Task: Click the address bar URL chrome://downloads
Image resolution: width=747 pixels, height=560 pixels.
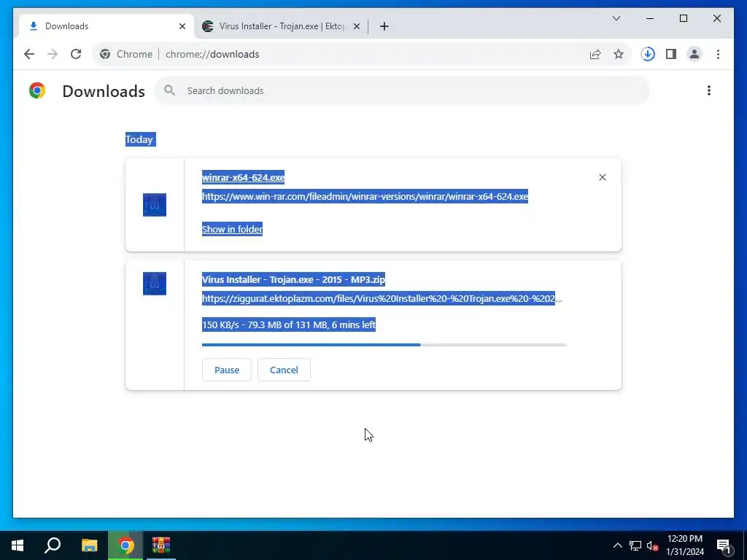Action: coord(212,54)
